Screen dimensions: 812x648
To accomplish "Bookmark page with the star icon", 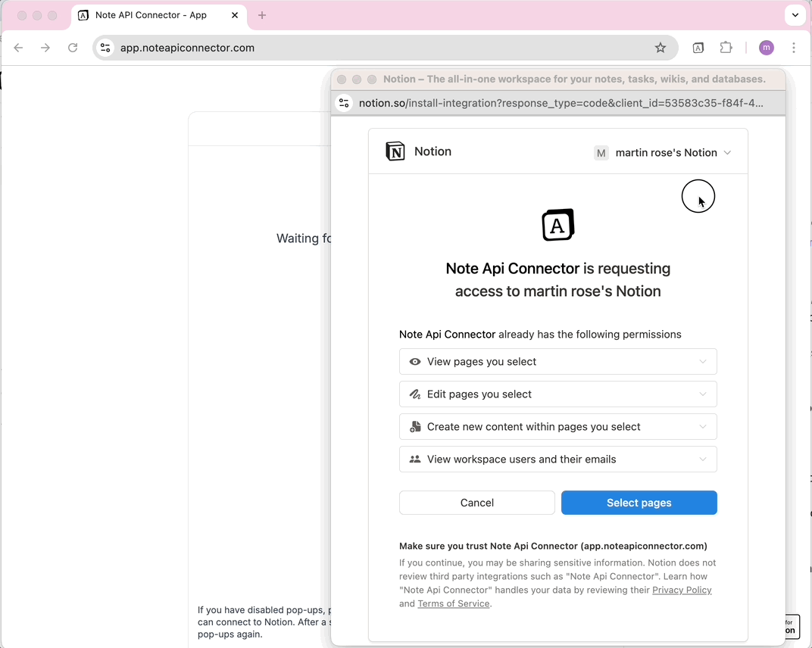I will [x=661, y=48].
